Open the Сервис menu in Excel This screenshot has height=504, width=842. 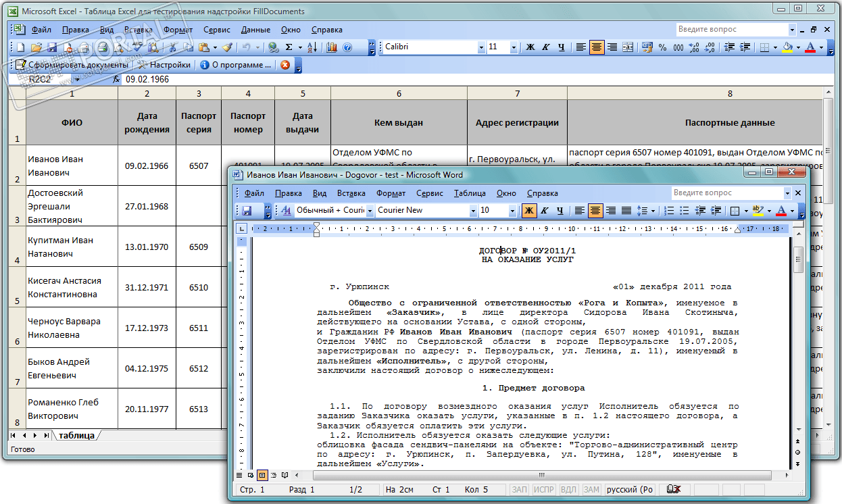pos(216,30)
